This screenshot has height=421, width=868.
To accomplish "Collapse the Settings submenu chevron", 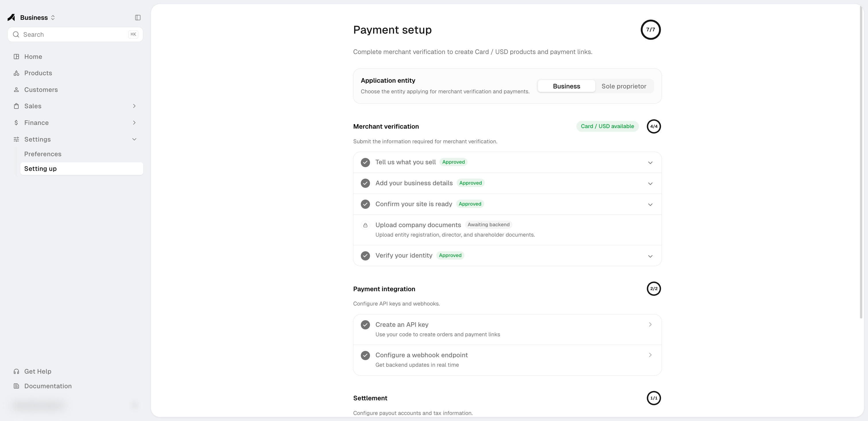I will (134, 139).
